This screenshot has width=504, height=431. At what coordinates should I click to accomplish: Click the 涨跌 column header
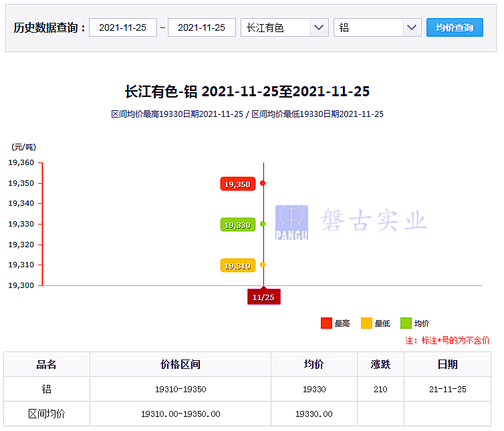pyautogui.click(x=380, y=364)
